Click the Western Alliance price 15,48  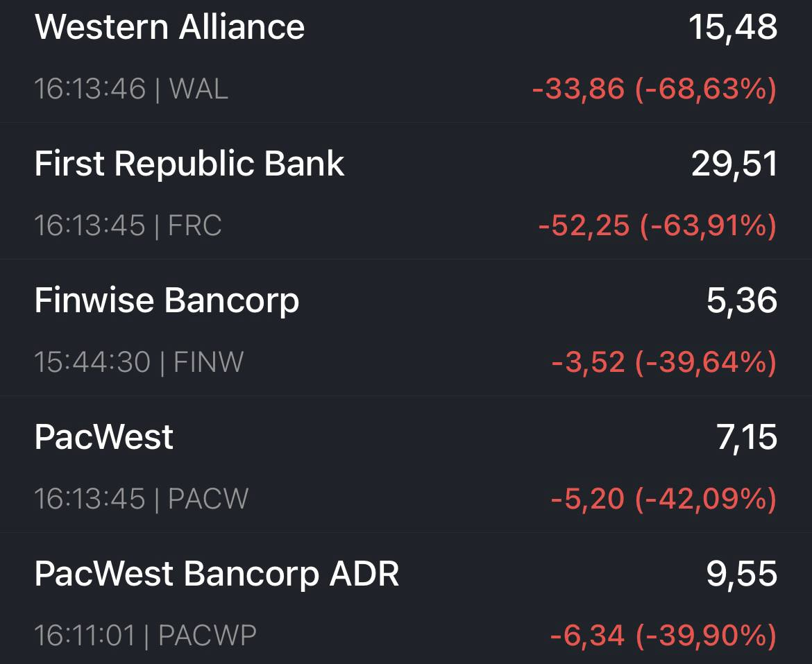tap(733, 28)
